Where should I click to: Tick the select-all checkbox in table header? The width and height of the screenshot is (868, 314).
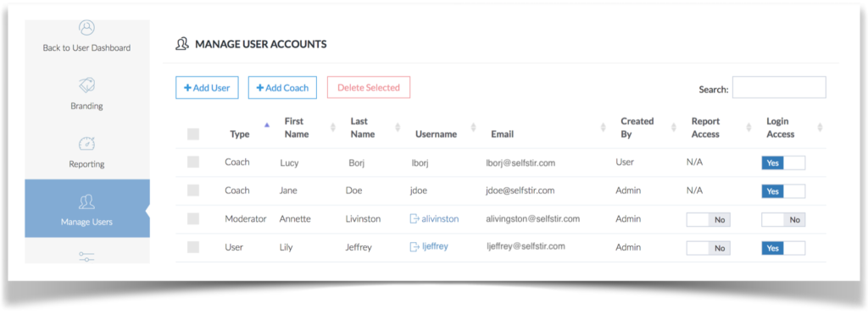(193, 134)
